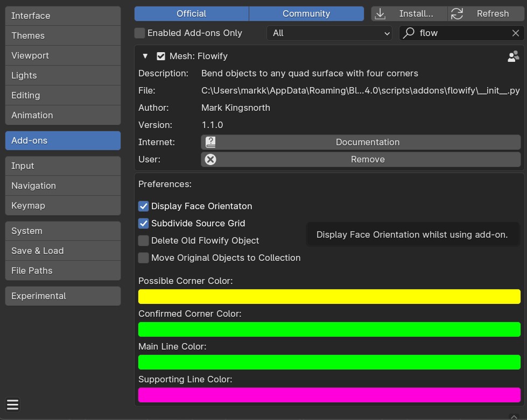The image size is (527, 420).
Task: Open Confirmed Corner Color green swatch
Action: click(329, 329)
